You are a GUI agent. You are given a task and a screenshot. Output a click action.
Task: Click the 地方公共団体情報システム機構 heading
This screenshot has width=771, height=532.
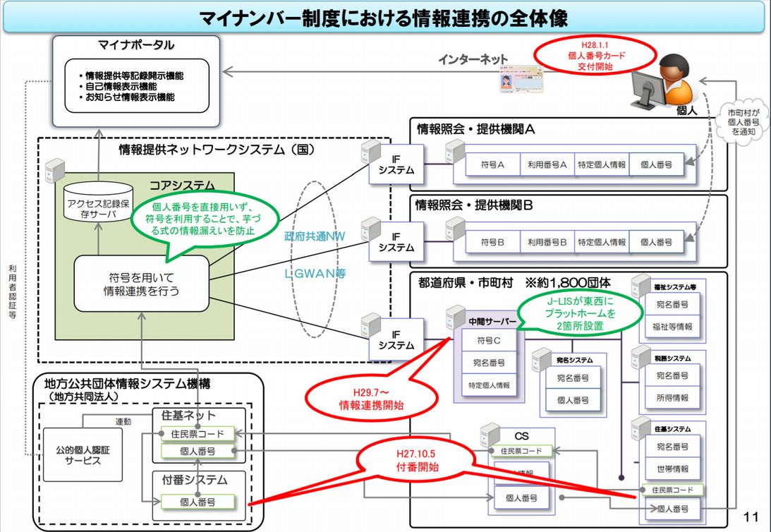(x=128, y=383)
